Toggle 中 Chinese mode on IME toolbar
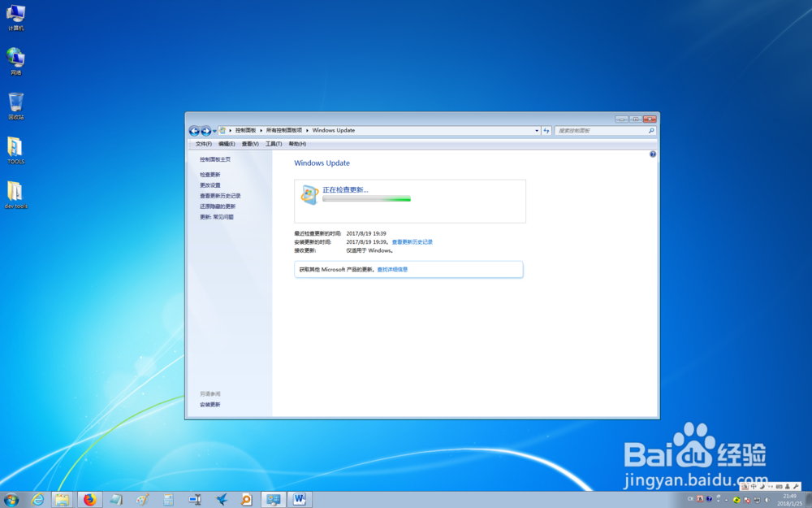 754,486
